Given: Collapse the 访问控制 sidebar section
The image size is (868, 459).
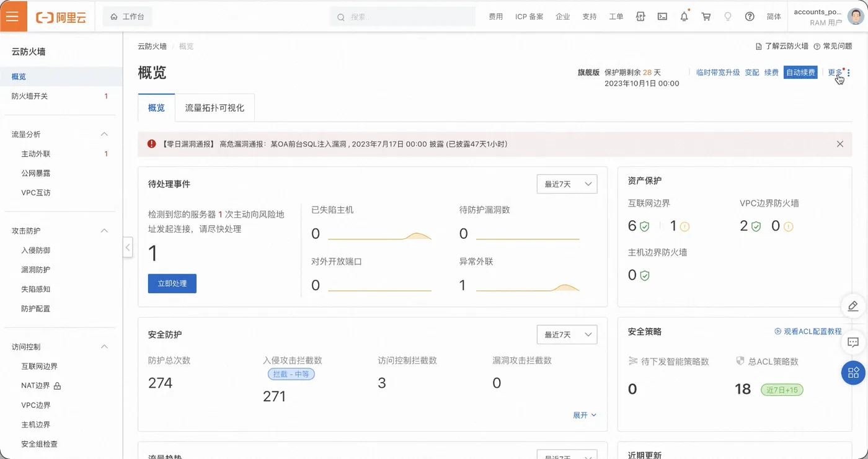Looking at the screenshot, I should pos(104,347).
